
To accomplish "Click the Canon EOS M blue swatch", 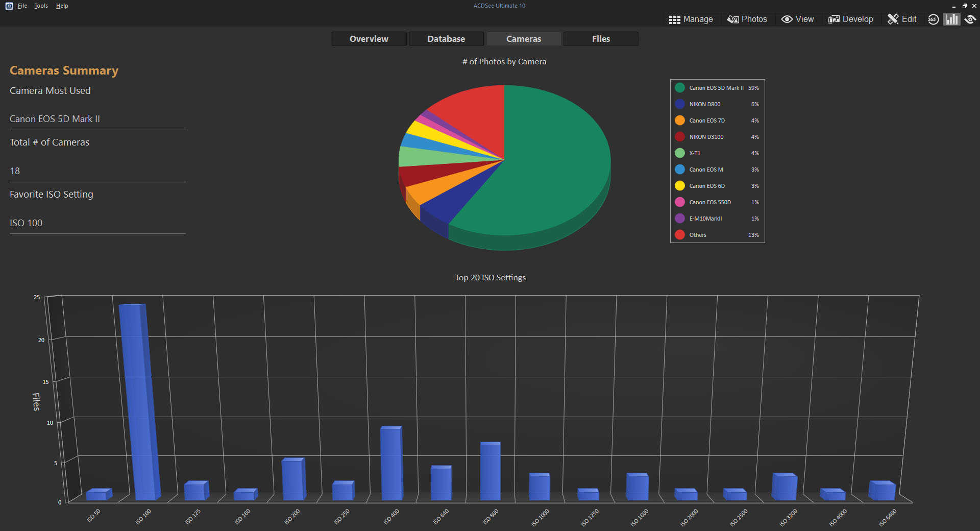I will pyautogui.click(x=679, y=170).
